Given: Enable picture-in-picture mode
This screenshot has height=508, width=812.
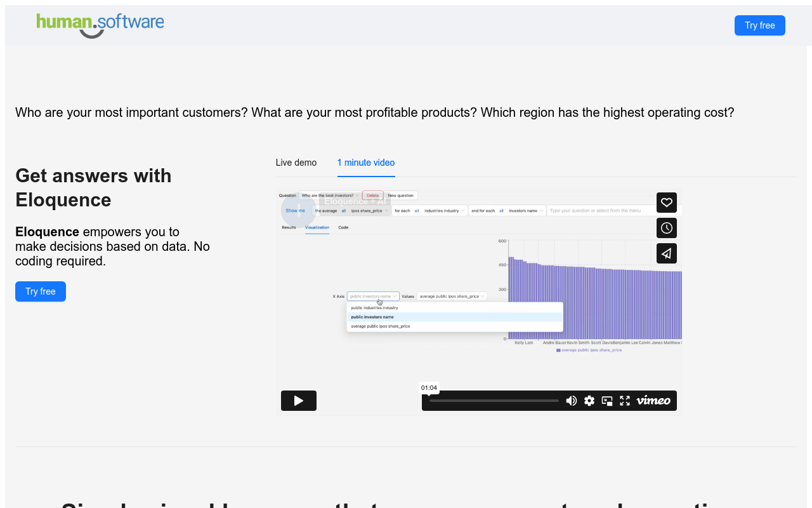Looking at the screenshot, I should pyautogui.click(x=607, y=401).
